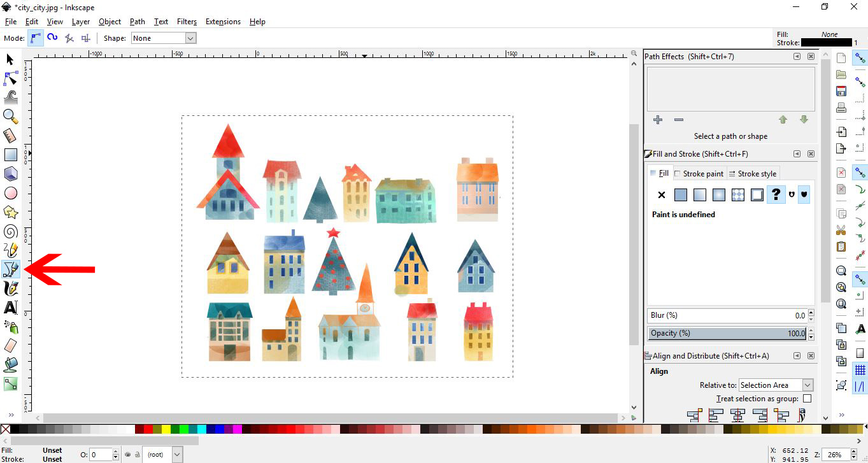The image size is (868, 463).
Task: Select the Ellipse circle tool
Action: click(10, 192)
